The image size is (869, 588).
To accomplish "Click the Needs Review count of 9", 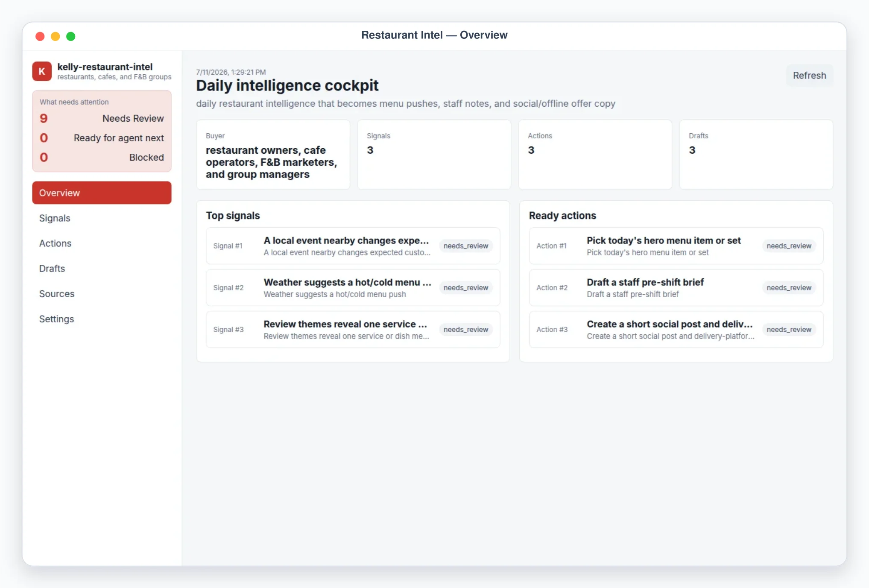I will [x=44, y=119].
